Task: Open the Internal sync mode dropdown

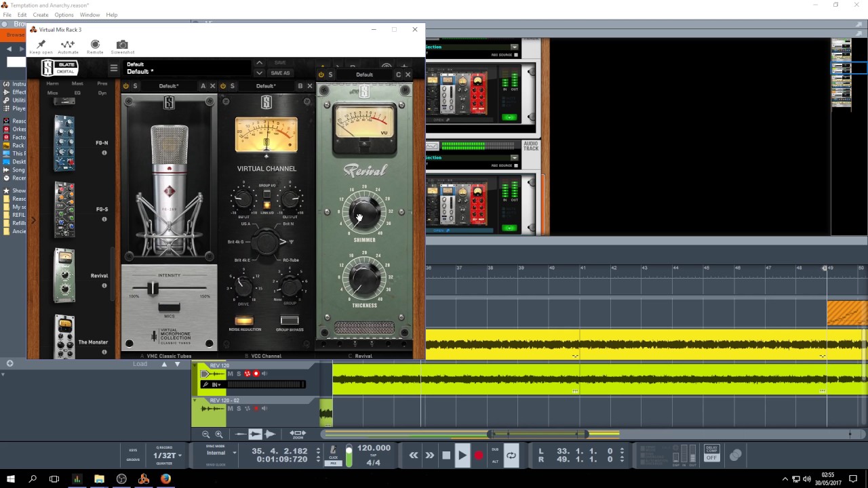Action: tap(222, 453)
